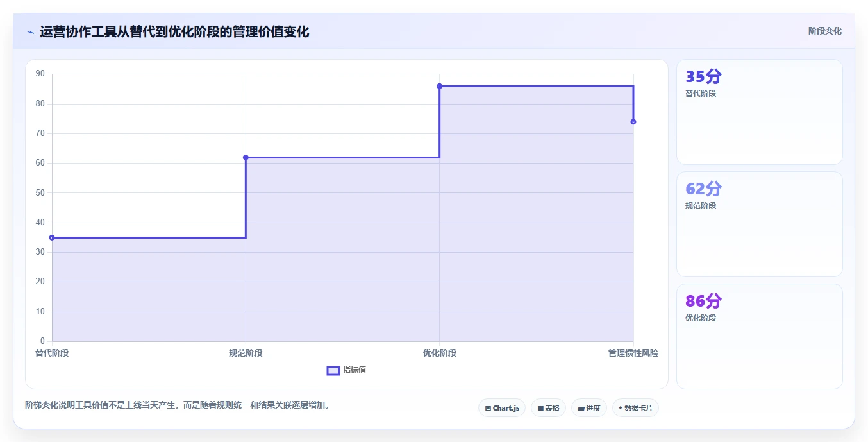Screen dimensions: 868x442
Task: Select the Chart.js tag chip
Action: point(502,408)
